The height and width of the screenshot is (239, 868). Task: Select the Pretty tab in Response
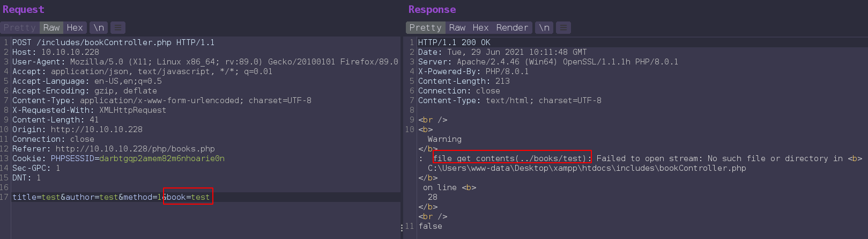click(425, 27)
